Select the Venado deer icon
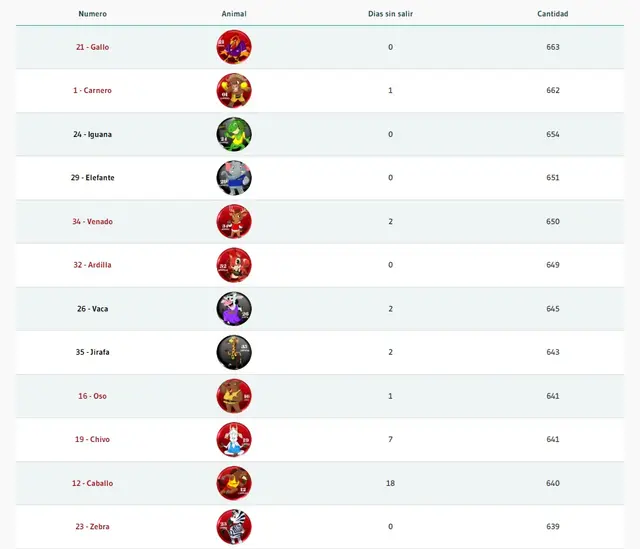 [234, 222]
